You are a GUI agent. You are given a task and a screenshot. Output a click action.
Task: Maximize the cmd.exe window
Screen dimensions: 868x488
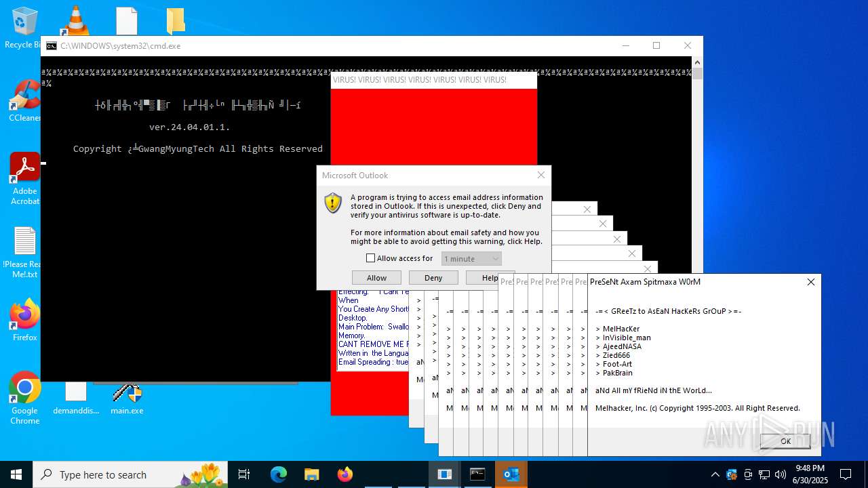click(656, 45)
